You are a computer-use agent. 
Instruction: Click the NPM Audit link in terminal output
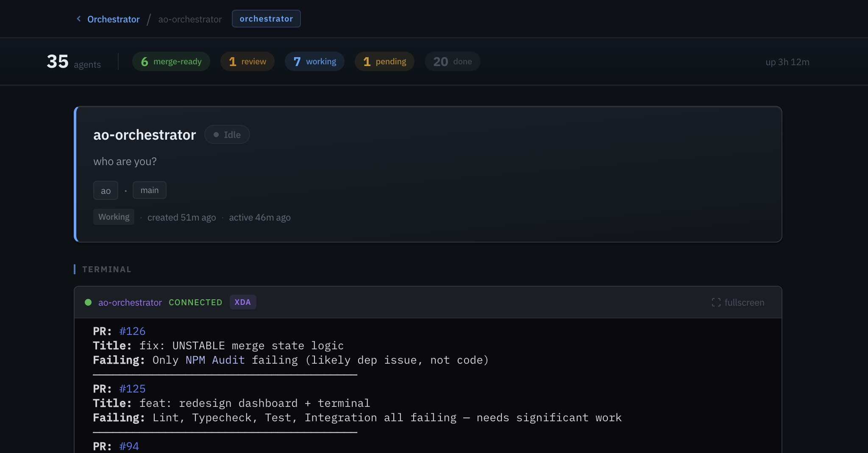(214, 360)
